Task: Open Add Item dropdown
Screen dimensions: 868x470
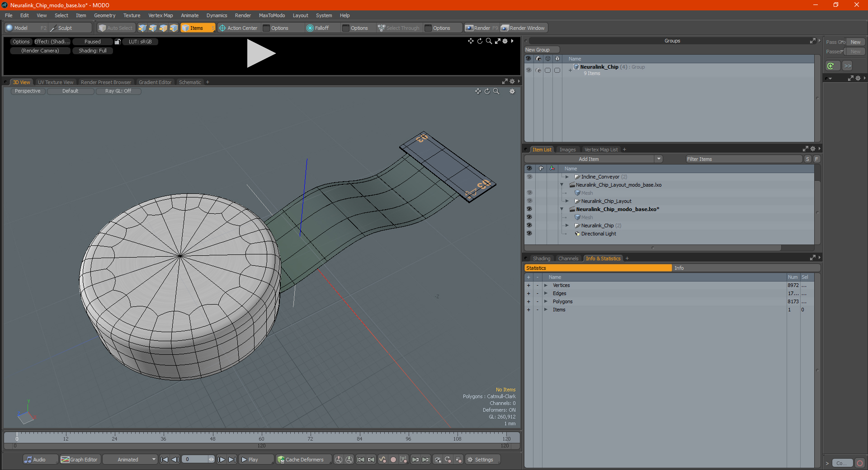Action: coord(659,159)
